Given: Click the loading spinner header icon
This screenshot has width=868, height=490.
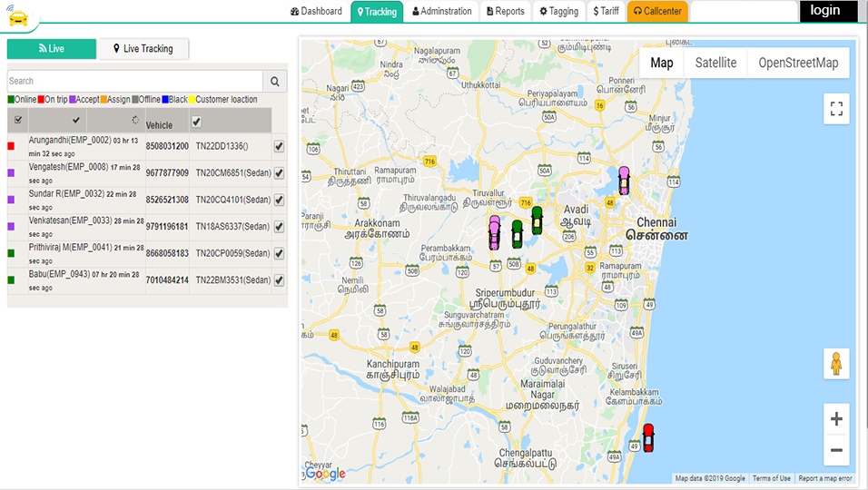Looking at the screenshot, I should point(135,120).
